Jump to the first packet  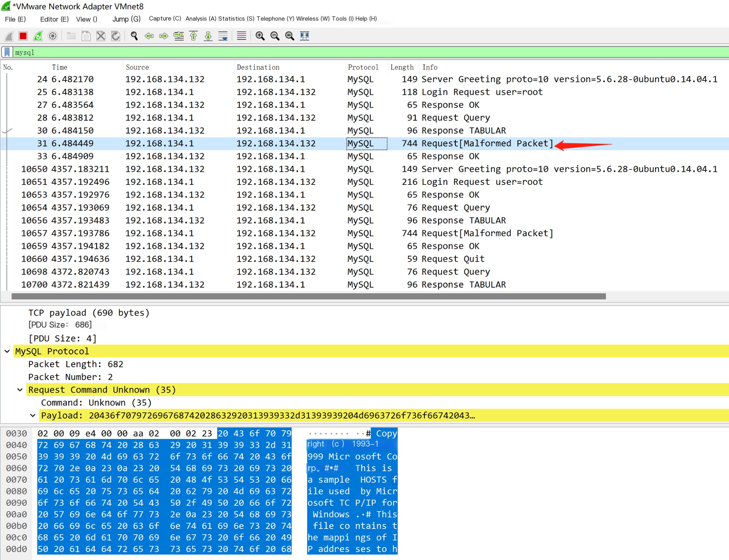click(x=193, y=36)
